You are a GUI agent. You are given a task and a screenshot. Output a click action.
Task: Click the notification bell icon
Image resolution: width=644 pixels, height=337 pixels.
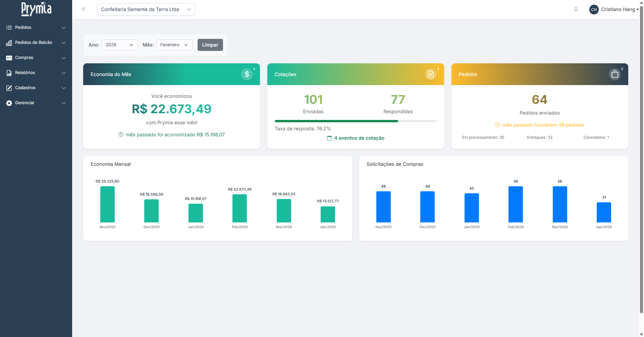(576, 9)
